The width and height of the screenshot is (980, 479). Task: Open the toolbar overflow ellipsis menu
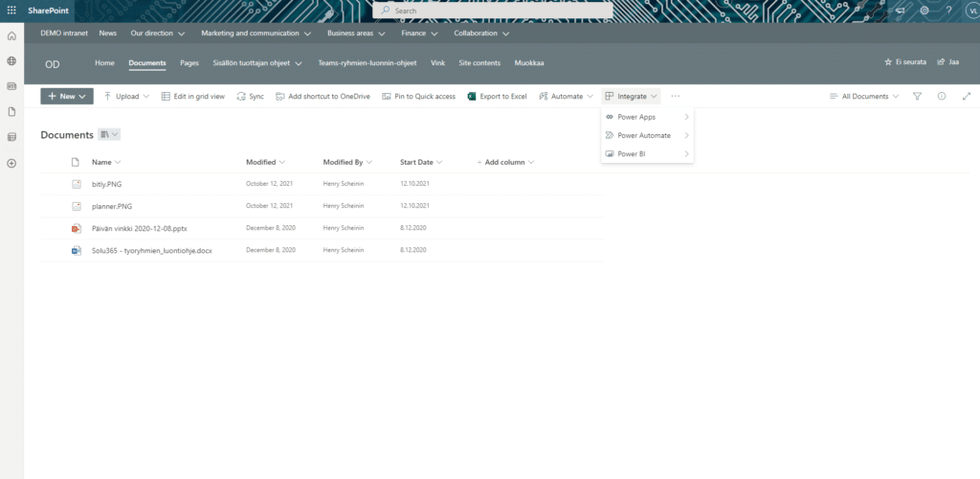[x=675, y=97]
